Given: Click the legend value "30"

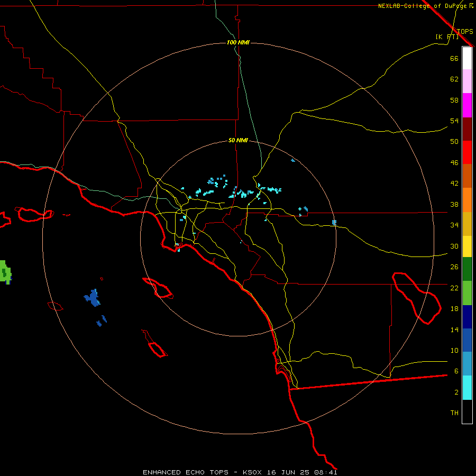Looking at the screenshot, I should point(454,246).
